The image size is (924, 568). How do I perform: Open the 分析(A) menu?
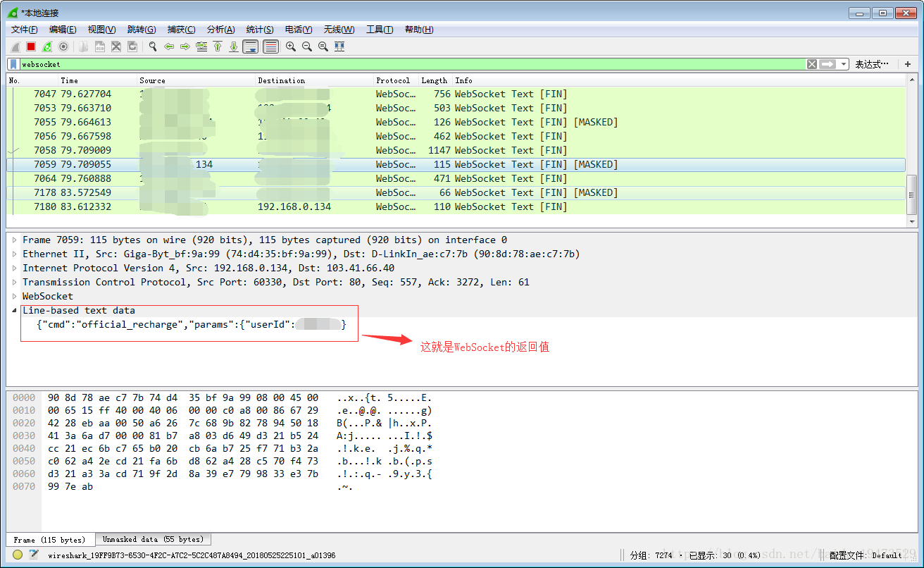point(220,30)
